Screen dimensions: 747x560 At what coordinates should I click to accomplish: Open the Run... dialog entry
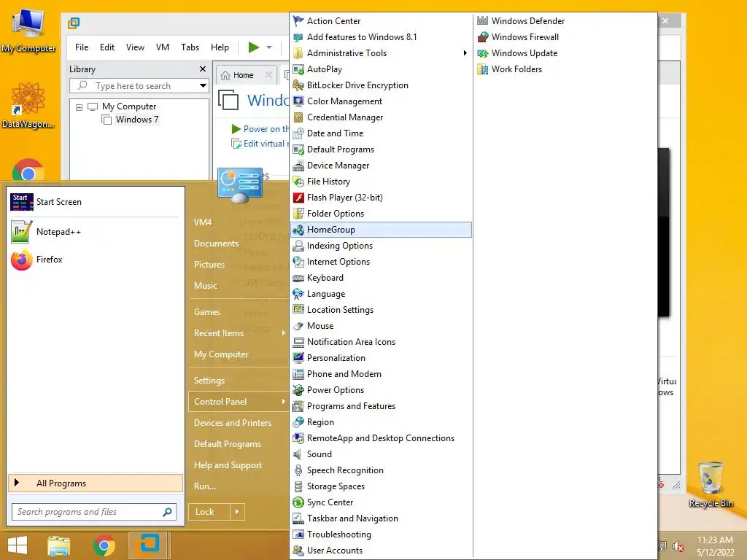point(205,486)
